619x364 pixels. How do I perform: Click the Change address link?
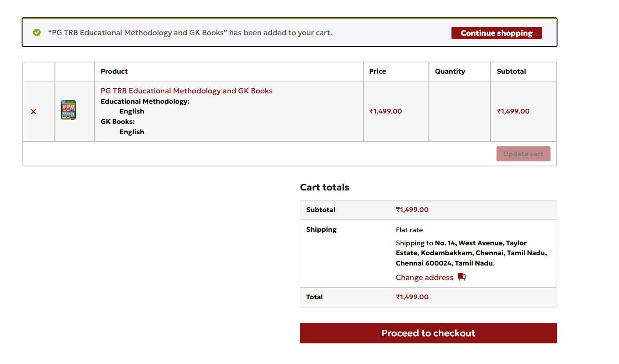[424, 278]
